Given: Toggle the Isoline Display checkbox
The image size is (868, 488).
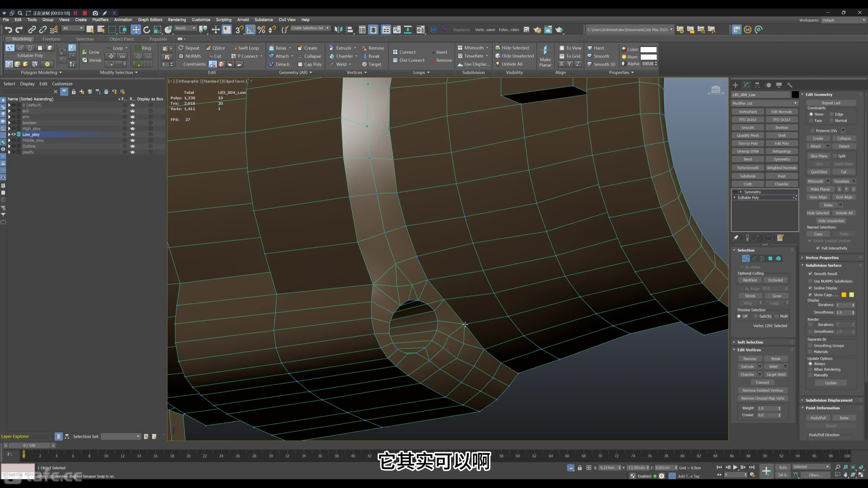Looking at the screenshot, I should [x=810, y=288].
